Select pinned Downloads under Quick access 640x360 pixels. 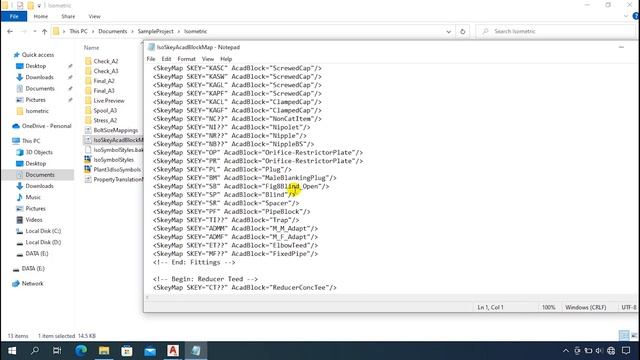tap(39, 77)
